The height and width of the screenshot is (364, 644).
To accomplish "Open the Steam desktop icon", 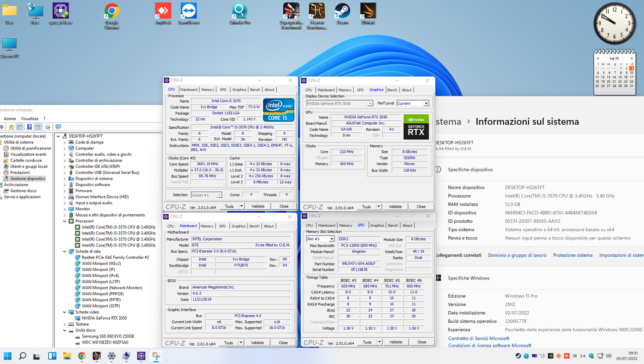I will click(x=343, y=14).
